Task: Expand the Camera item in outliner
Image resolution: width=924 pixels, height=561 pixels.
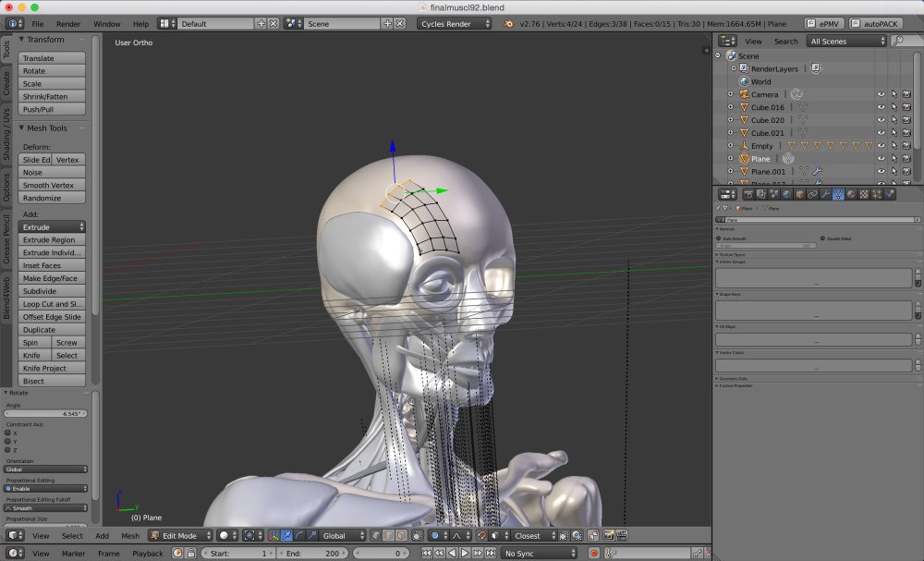Action: [731, 94]
